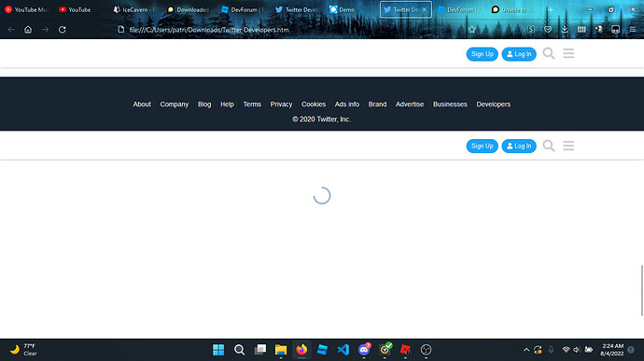Open the Firefox account avatar icon

click(599, 29)
